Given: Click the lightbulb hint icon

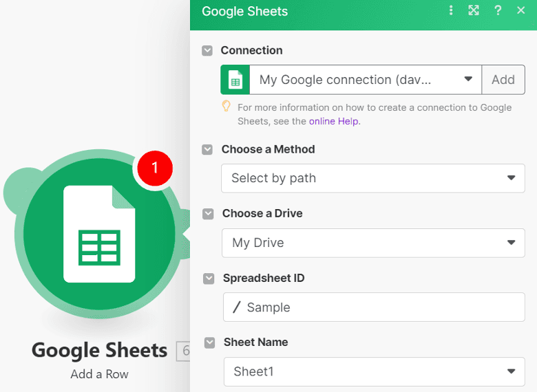Looking at the screenshot, I should (x=226, y=107).
